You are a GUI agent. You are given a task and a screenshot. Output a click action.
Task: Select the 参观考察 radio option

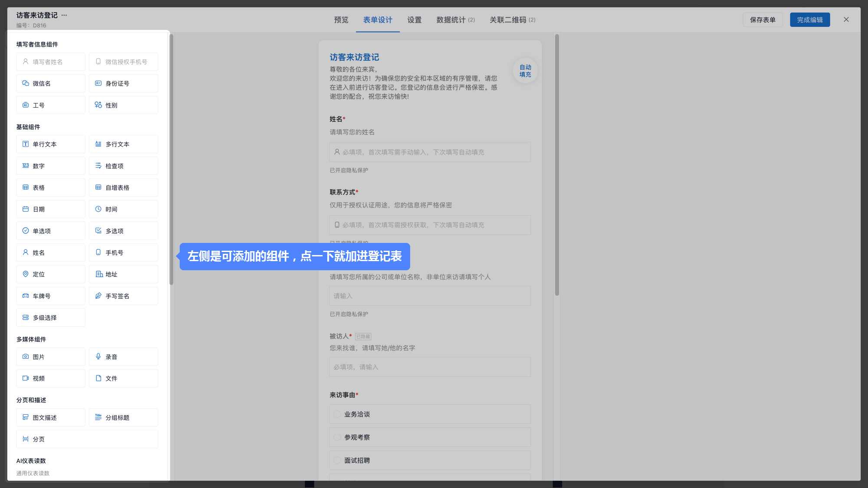[x=430, y=437]
